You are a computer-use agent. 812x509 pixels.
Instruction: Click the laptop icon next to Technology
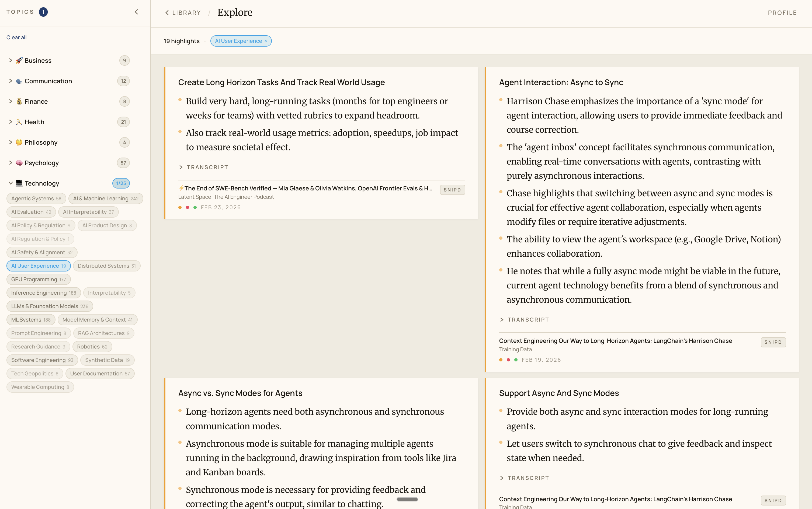19,183
